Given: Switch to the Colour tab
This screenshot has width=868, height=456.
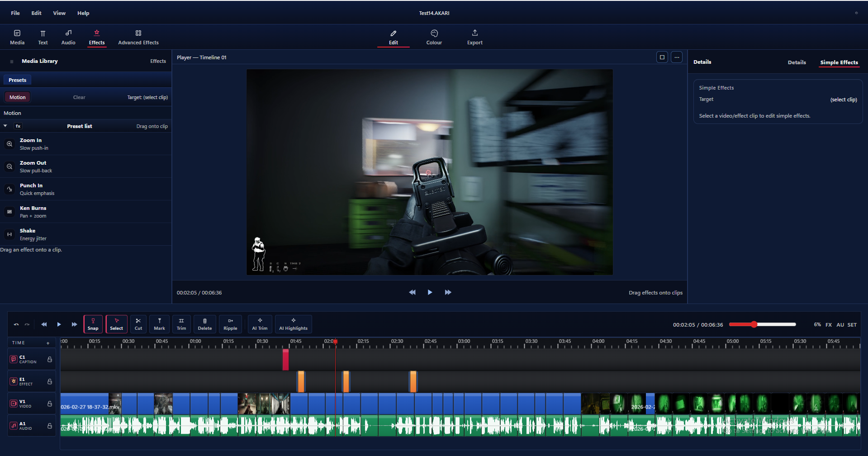Looking at the screenshot, I should 433,37.
